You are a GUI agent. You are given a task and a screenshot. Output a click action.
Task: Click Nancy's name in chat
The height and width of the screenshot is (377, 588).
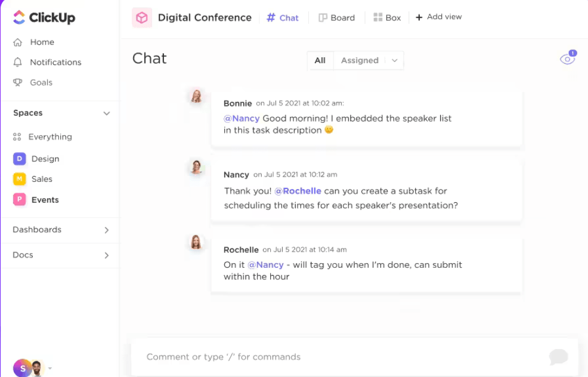(236, 174)
